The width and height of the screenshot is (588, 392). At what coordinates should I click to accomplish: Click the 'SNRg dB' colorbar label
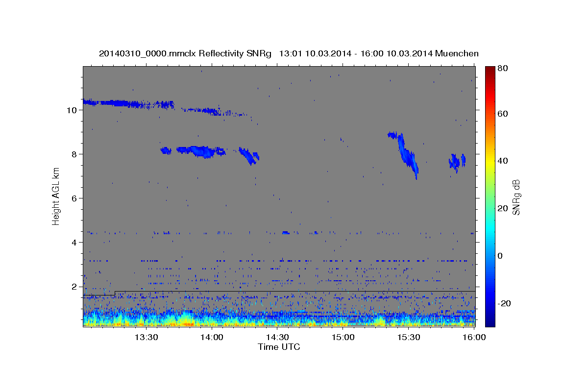click(x=516, y=197)
